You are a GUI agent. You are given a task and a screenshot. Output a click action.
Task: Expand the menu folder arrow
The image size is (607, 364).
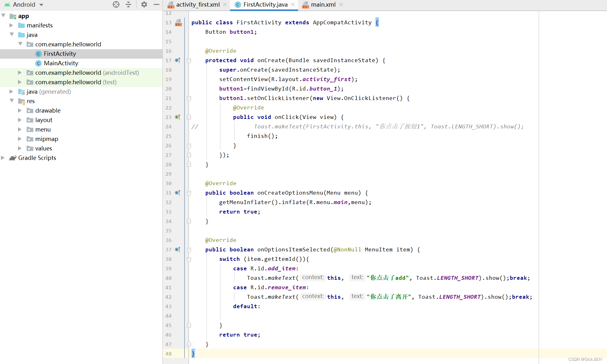(20, 129)
